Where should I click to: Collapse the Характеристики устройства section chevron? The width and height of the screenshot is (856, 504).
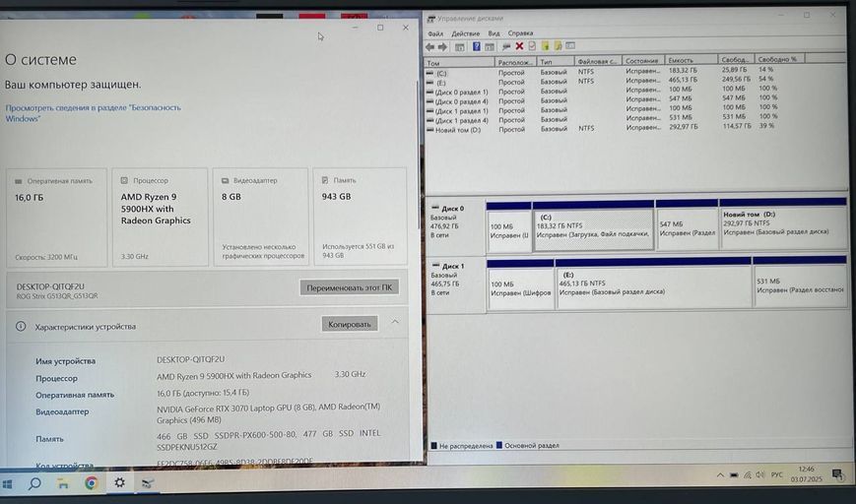coord(395,322)
